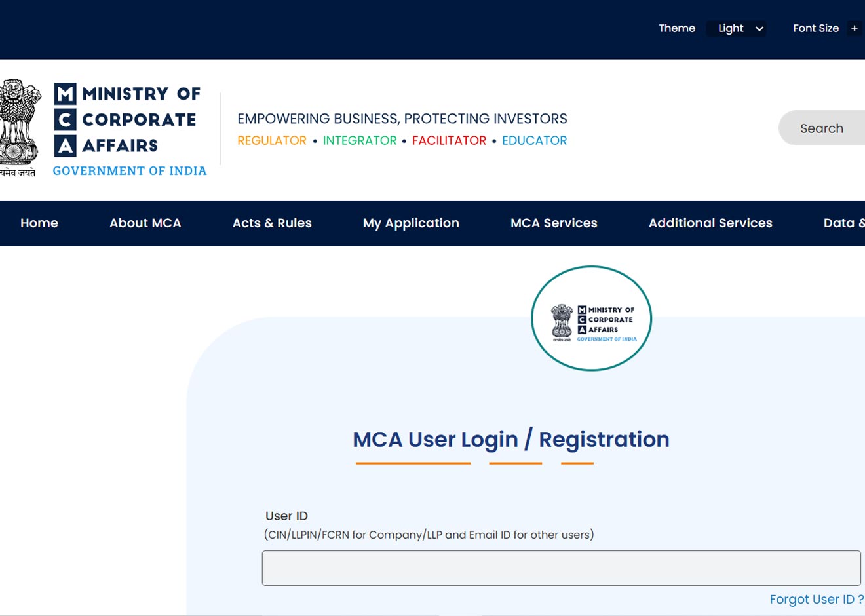Click the Font Size plus icon

tap(855, 28)
